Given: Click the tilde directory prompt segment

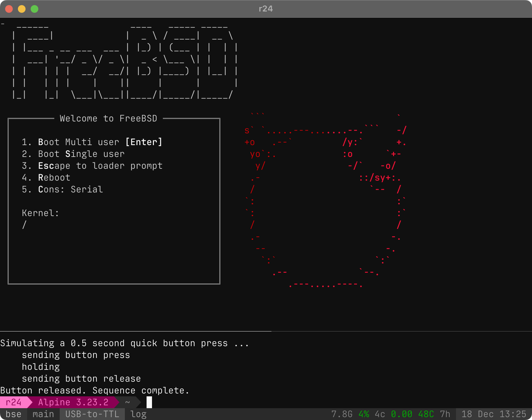Looking at the screenshot, I should pos(127,402).
